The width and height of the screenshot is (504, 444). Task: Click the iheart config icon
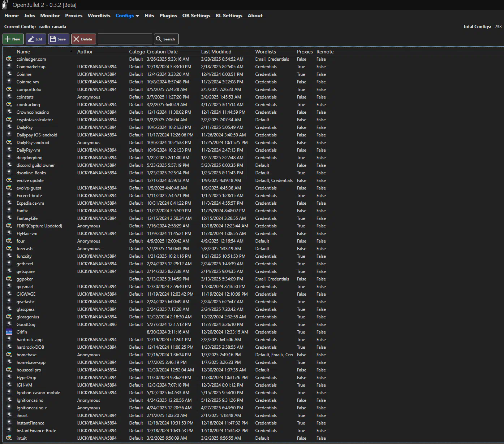pos(9,415)
